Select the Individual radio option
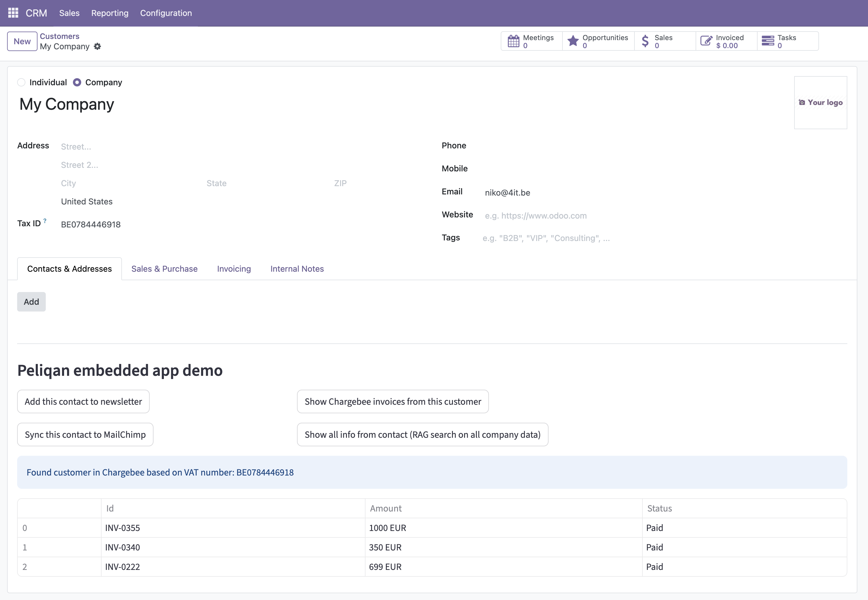Image resolution: width=868 pixels, height=600 pixels. [x=22, y=82]
